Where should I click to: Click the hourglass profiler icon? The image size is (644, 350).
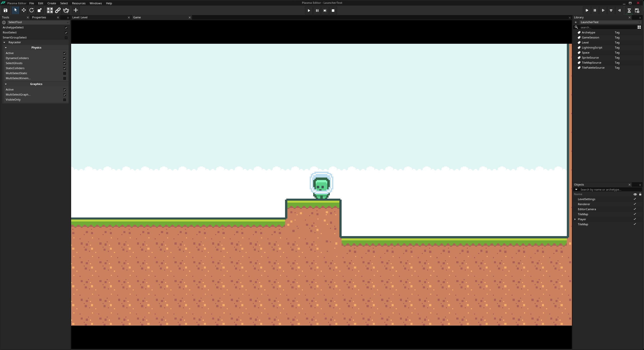click(x=629, y=10)
